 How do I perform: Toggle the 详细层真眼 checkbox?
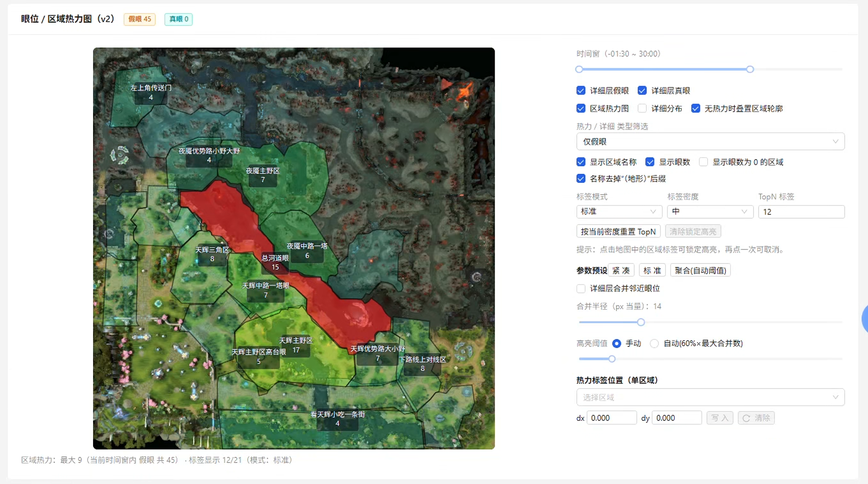(x=642, y=91)
